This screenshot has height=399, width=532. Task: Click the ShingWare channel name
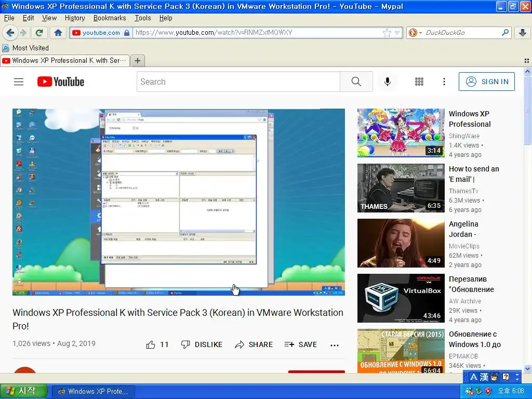(x=464, y=136)
